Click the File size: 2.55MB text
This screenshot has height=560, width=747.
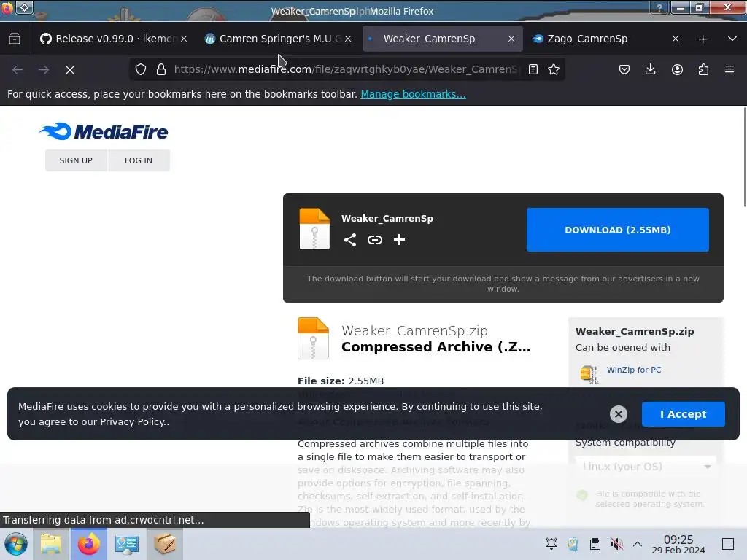pyautogui.click(x=341, y=381)
